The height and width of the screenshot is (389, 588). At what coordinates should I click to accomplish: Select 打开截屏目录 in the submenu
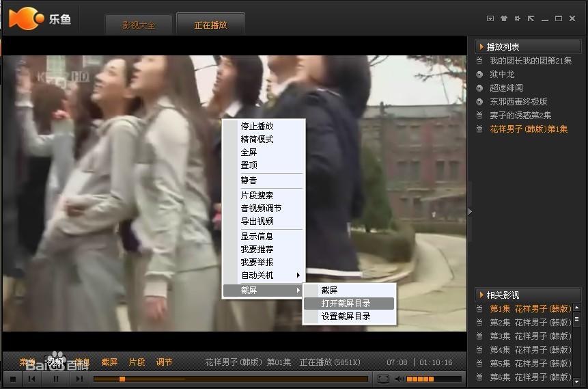point(346,303)
